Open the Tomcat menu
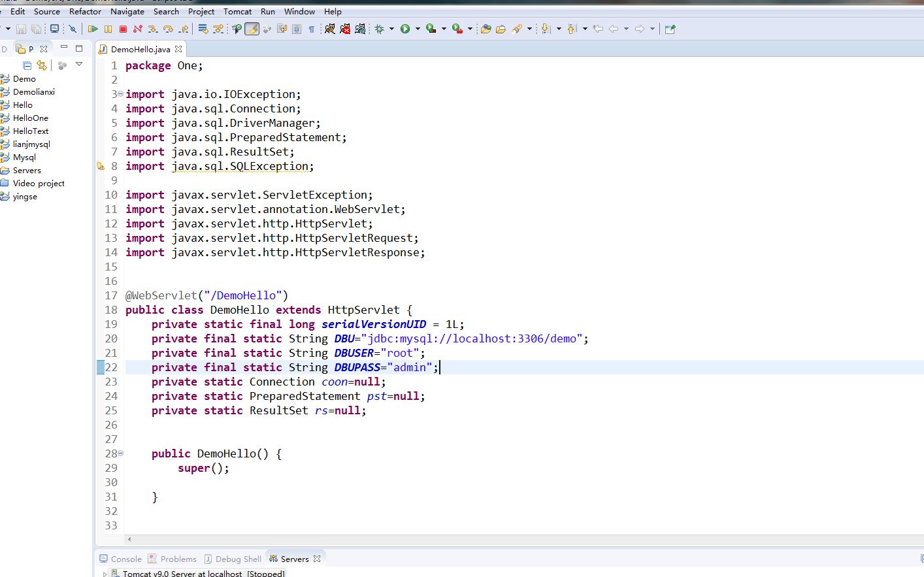Screen dimensions: 924x577 click(x=237, y=11)
